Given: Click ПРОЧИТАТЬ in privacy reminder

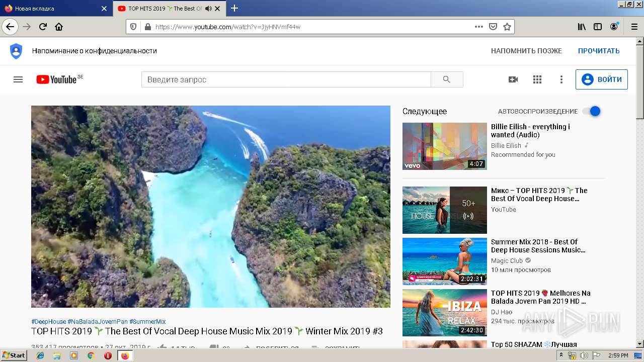Looking at the screenshot, I should coord(599,51).
